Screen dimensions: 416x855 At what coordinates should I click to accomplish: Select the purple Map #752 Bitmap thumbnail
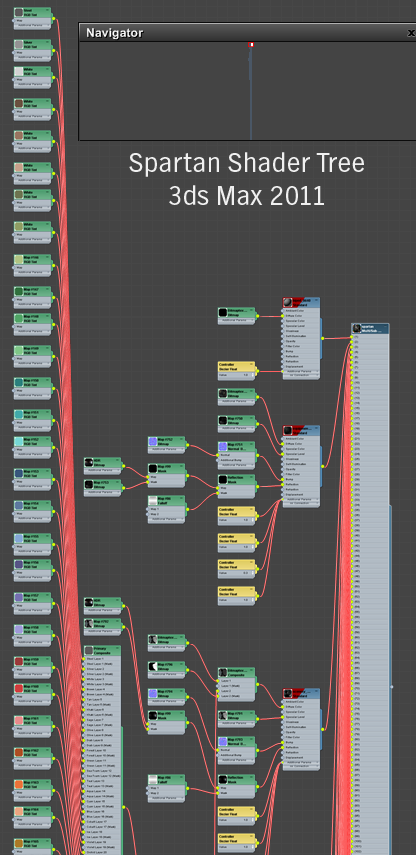(153, 441)
